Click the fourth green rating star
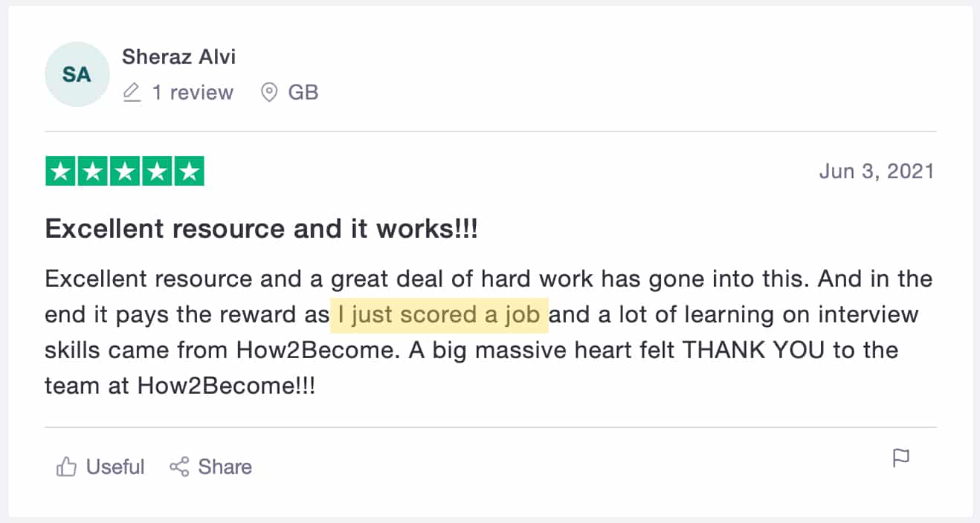980x523 pixels. coord(157,172)
